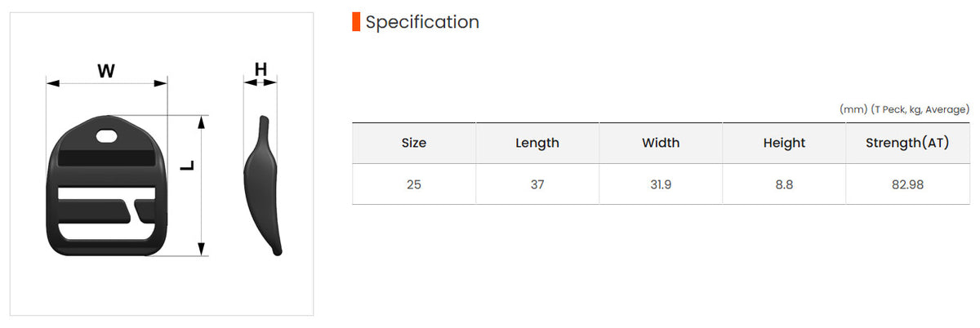The image size is (980, 328).
Task: Click the L length dimension label
Action: point(188,164)
